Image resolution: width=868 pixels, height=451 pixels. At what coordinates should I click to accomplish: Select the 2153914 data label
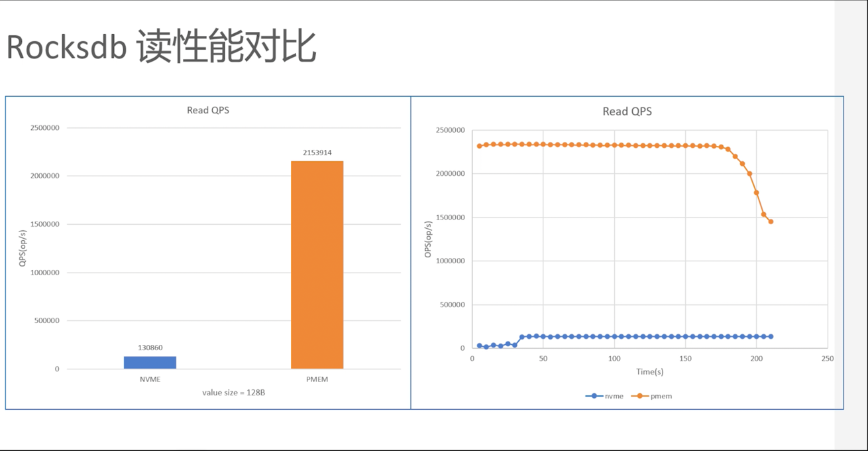pos(317,153)
